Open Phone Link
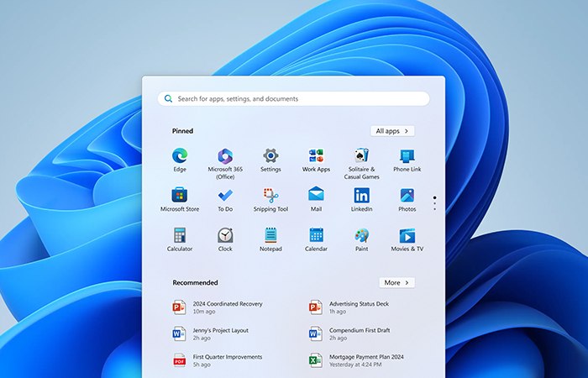The image size is (588, 378). 407,160
